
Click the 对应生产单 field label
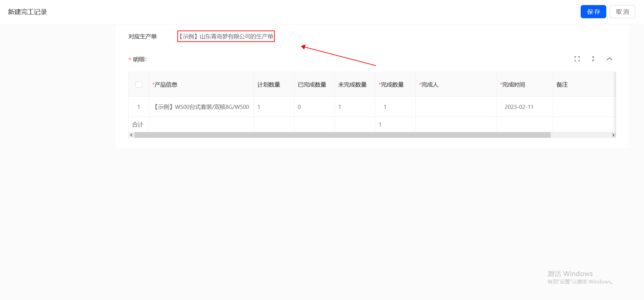(x=142, y=36)
